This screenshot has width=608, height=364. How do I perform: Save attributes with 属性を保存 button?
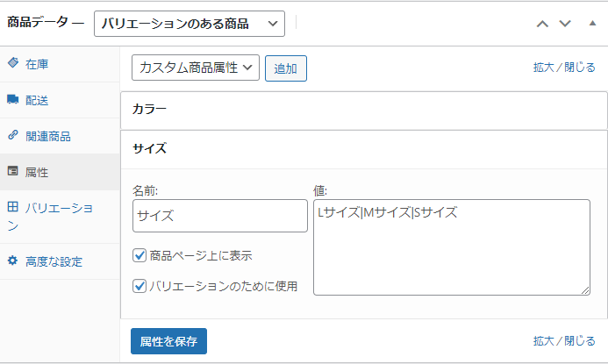[x=168, y=341]
